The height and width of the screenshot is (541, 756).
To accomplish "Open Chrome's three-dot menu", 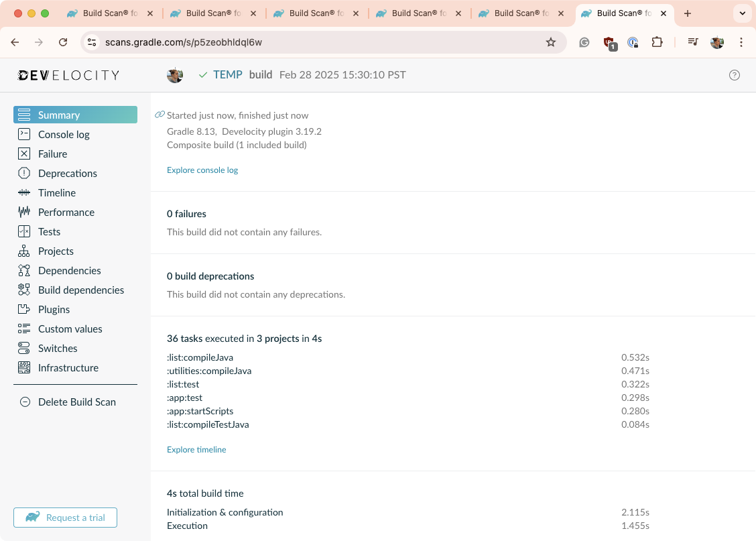I will click(741, 42).
